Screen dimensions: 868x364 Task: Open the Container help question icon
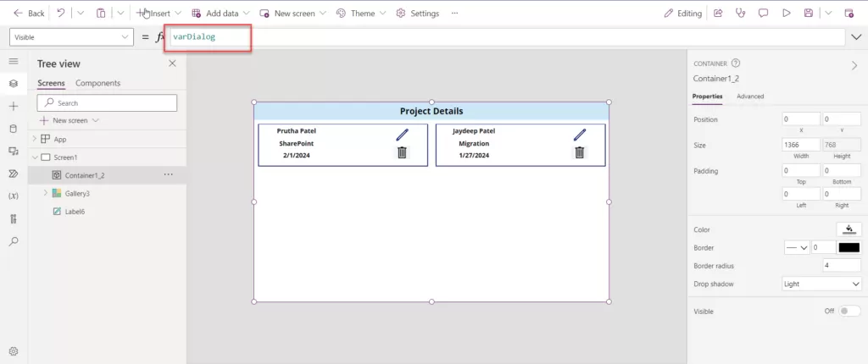pyautogui.click(x=736, y=63)
